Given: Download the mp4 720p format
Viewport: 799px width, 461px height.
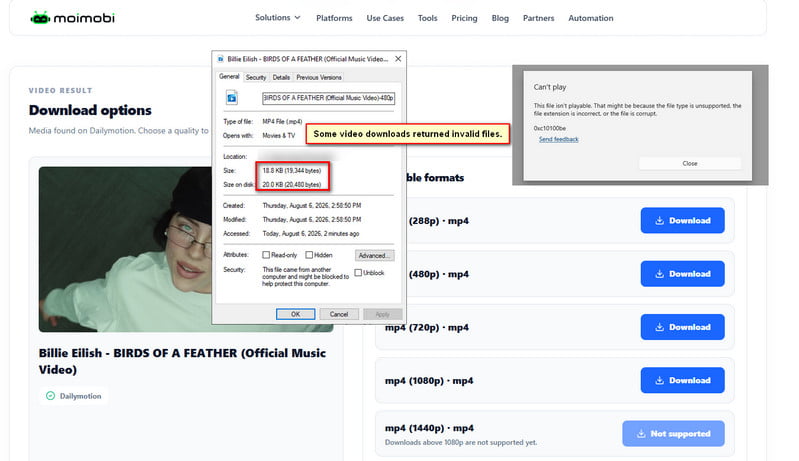Looking at the screenshot, I should point(682,327).
